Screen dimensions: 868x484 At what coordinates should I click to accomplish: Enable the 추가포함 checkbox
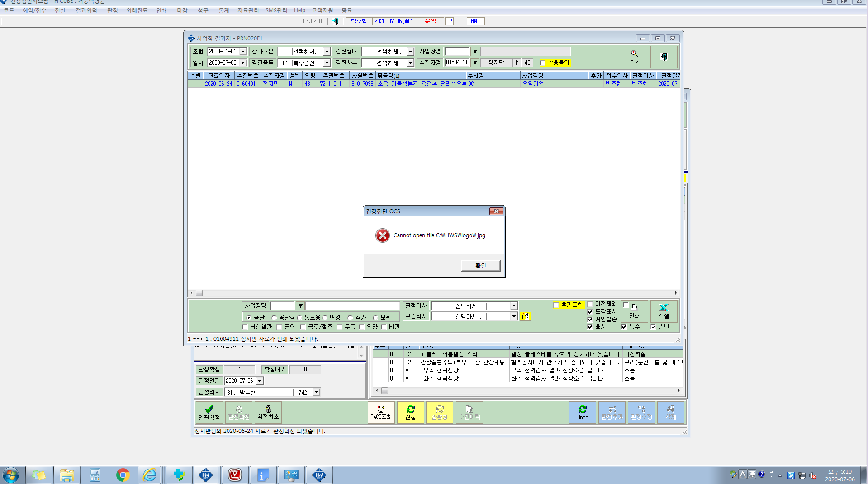556,305
